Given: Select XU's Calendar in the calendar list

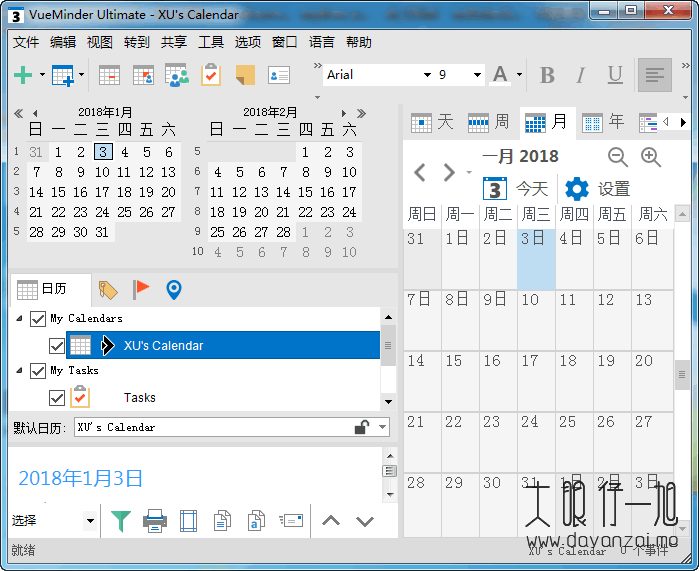Looking at the screenshot, I should [x=223, y=345].
